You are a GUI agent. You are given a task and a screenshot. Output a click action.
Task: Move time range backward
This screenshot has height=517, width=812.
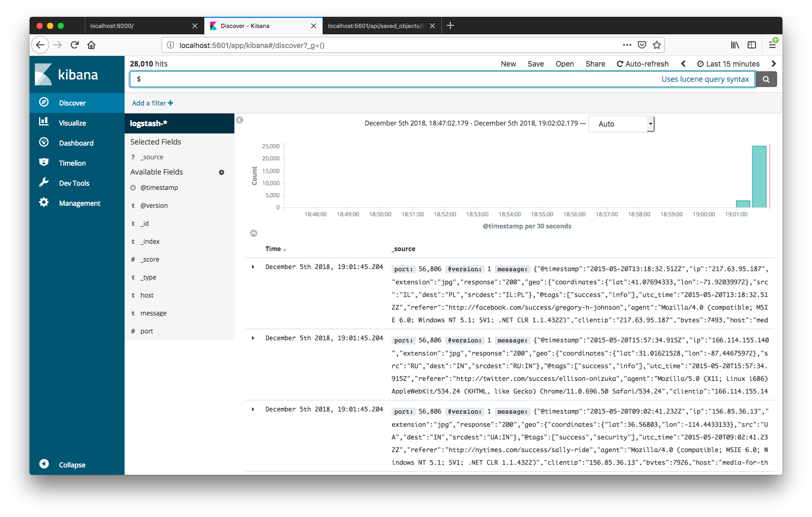coord(683,64)
